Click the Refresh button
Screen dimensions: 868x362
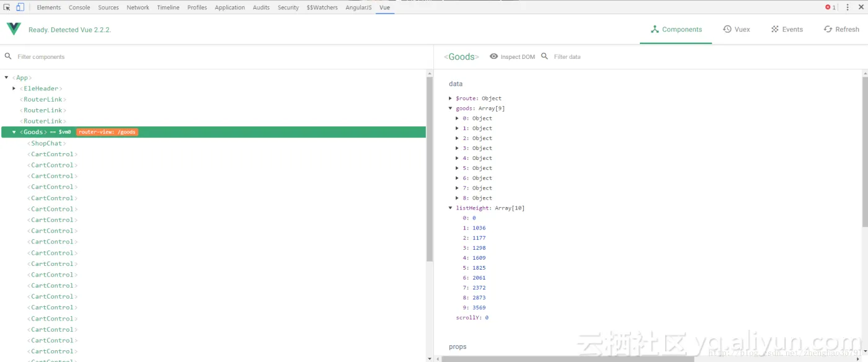[x=841, y=29]
